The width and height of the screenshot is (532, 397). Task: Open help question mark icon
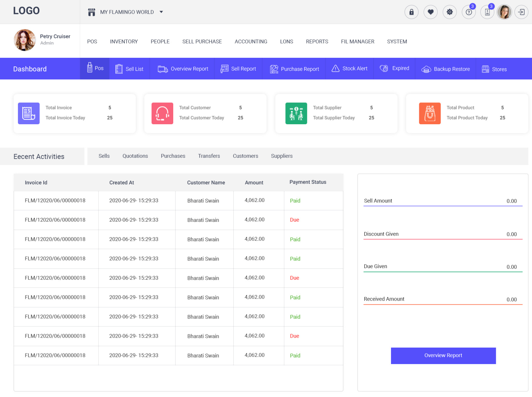[x=469, y=12]
